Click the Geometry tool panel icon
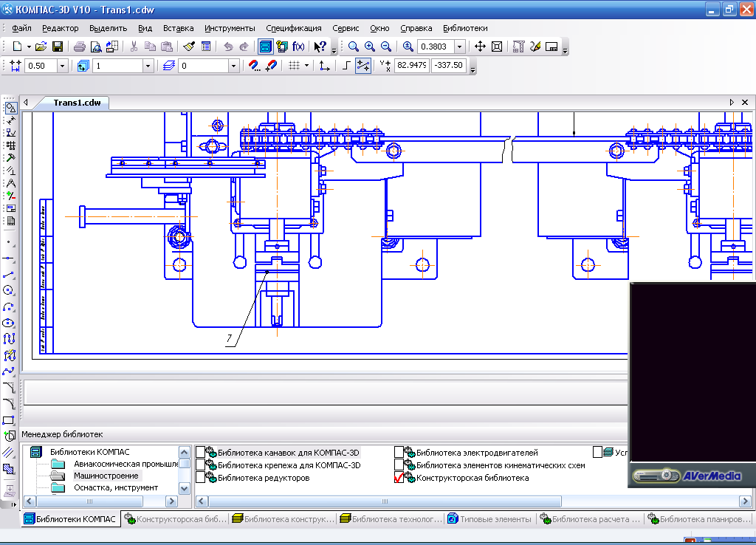This screenshot has height=545, width=756. pyautogui.click(x=10, y=108)
